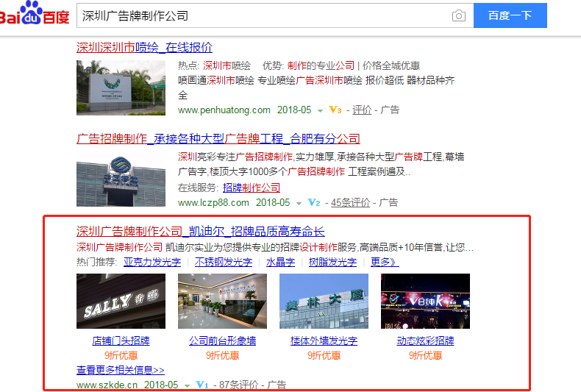This screenshot has height=392, width=581.
Task: Click the 店铺门头招牌 link
Action: click(x=121, y=341)
